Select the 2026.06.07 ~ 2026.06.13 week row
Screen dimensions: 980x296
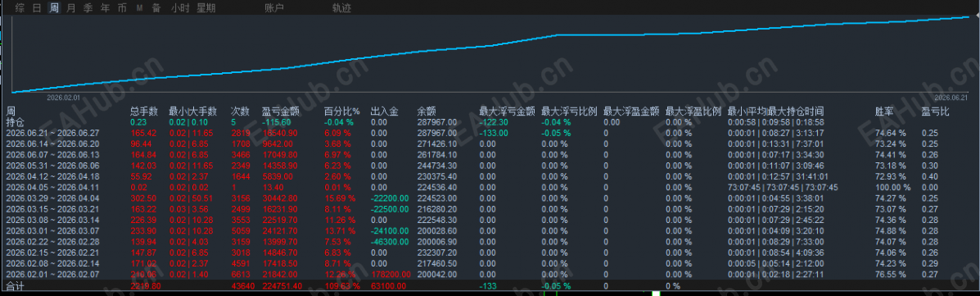(490, 155)
